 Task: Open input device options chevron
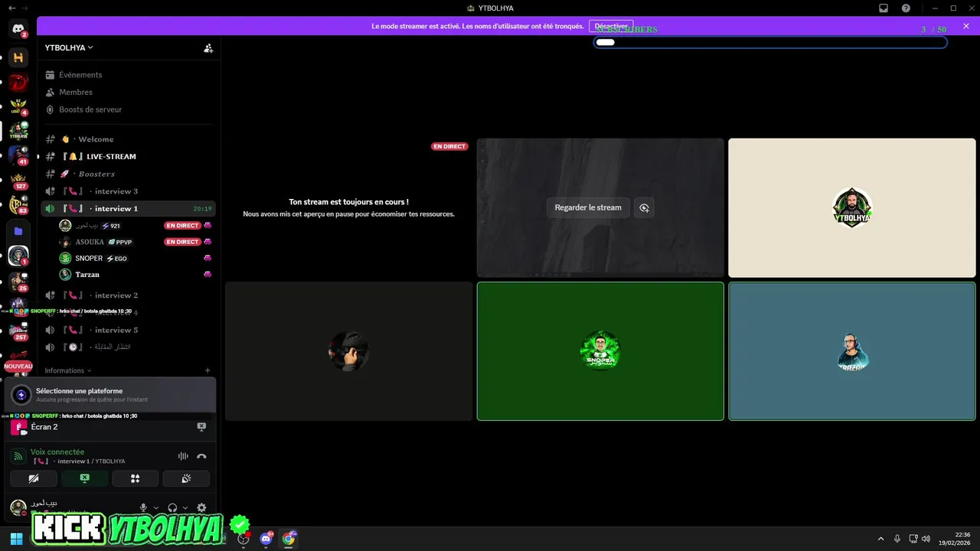(x=156, y=507)
